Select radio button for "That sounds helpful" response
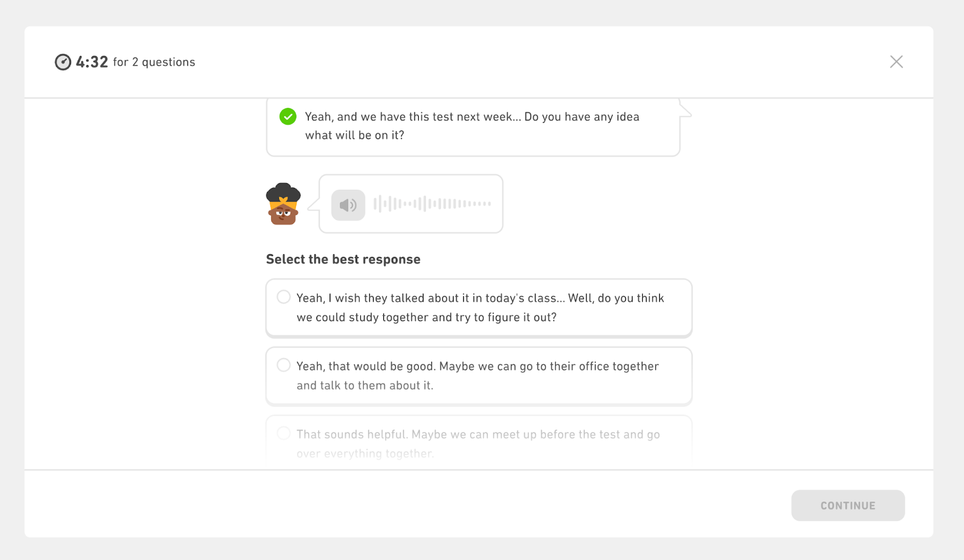964x560 pixels. [x=284, y=434]
